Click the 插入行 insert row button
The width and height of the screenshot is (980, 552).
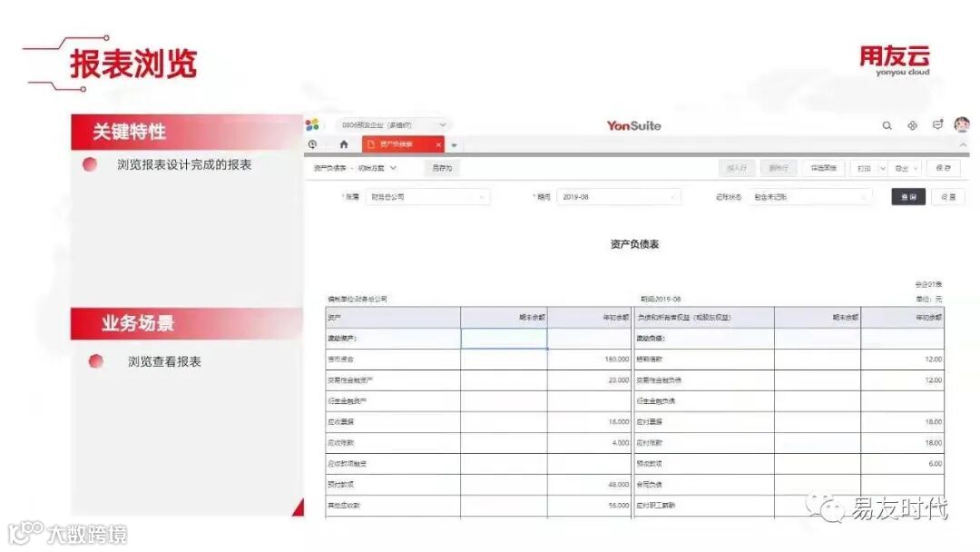click(x=737, y=168)
